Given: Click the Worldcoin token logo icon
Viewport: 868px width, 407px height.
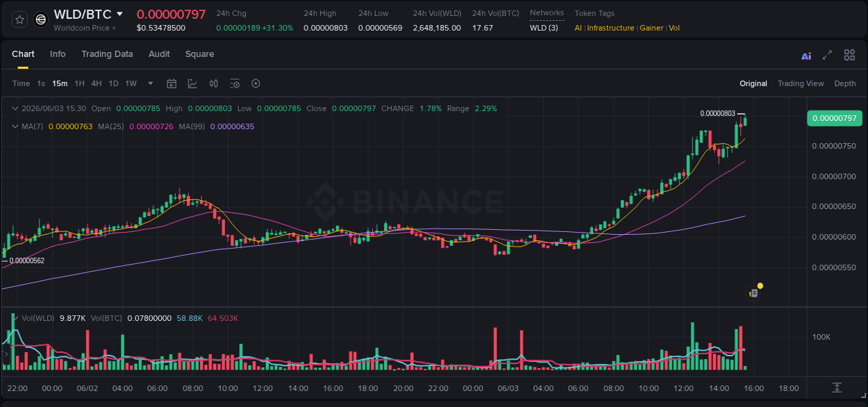Looking at the screenshot, I should pyautogui.click(x=41, y=19).
